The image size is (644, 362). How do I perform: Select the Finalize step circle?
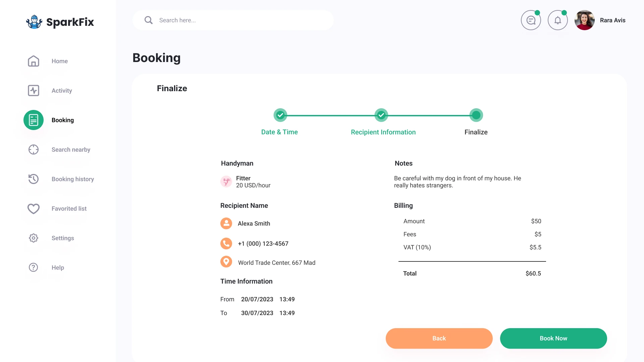point(476,115)
